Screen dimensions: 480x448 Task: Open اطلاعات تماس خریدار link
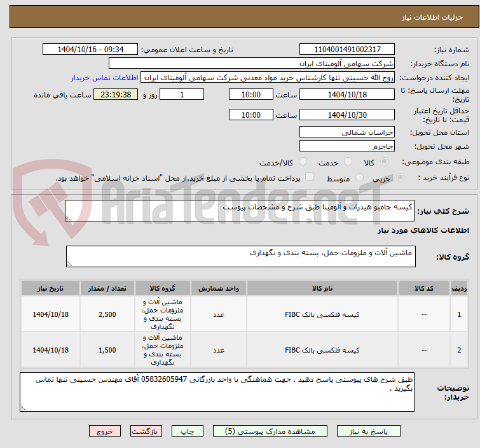pos(105,78)
